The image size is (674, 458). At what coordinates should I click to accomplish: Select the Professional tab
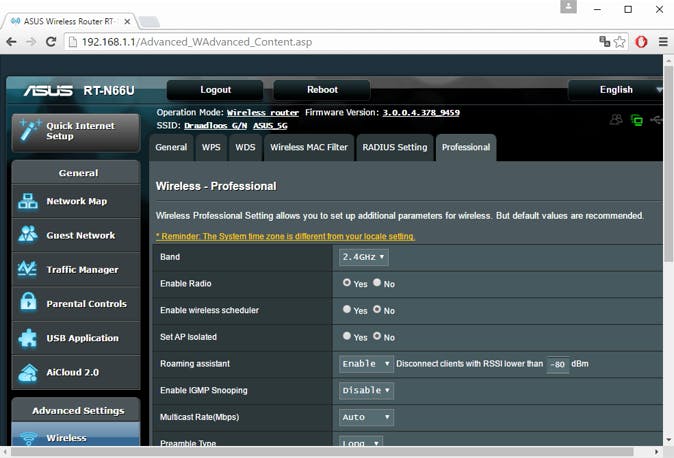coord(466,148)
